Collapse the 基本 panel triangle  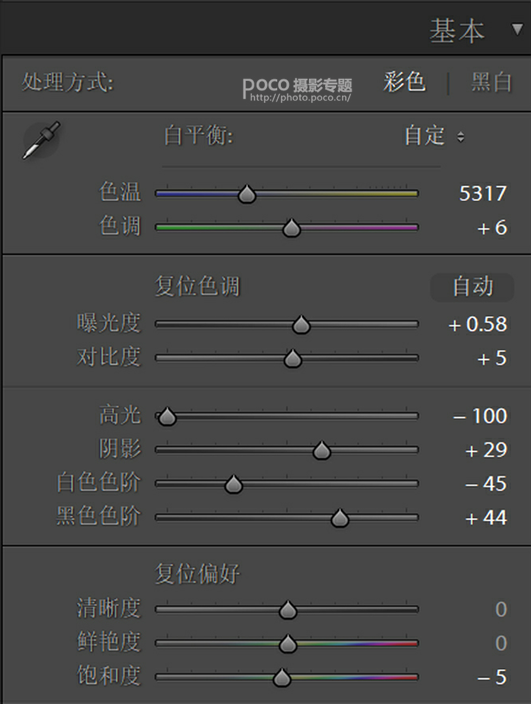tap(517, 30)
